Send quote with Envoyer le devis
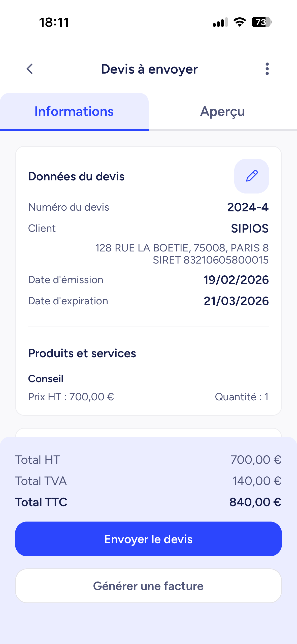Viewport: 297px width, 644px height. [x=148, y=539]
